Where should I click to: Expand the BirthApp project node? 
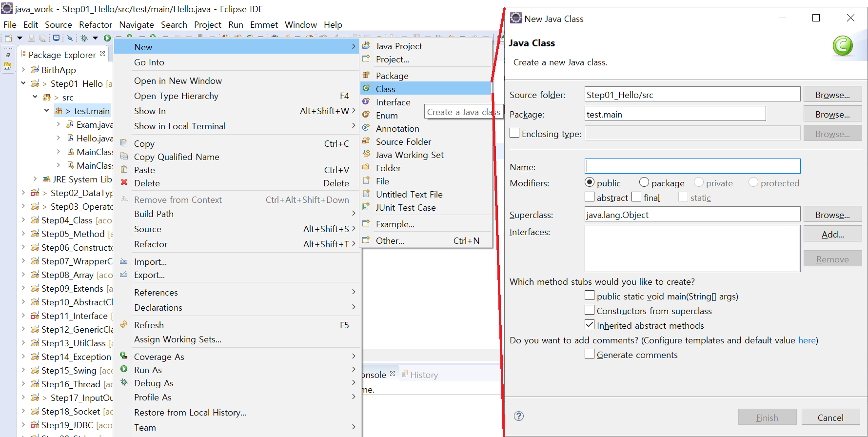tap(23, 70)
